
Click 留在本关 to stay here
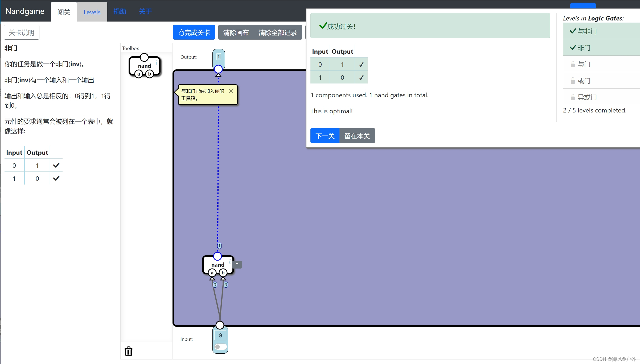pyautogui.click(x=357, y=136)
